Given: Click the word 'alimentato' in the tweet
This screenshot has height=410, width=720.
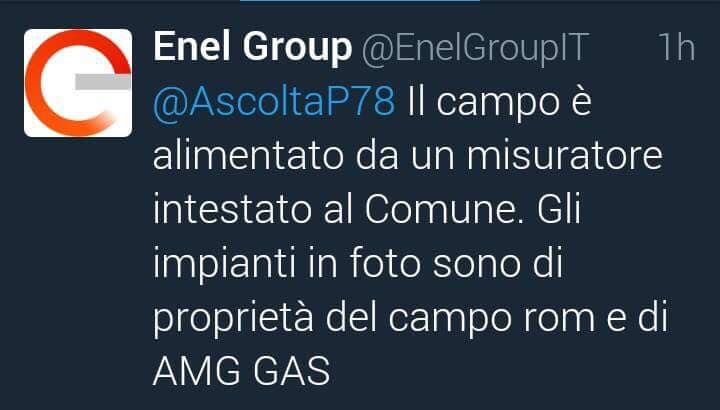Looking at the screenshot, I should point(248,155).
